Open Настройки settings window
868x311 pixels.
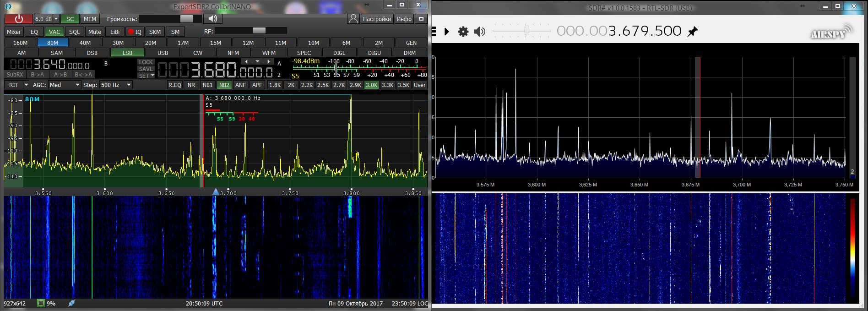coord(376,19)
